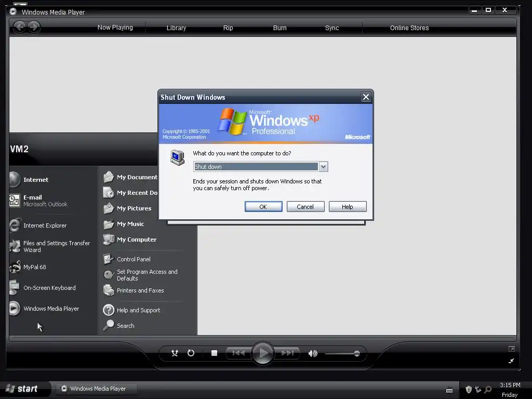Open On-Screen Keyboard from Start menu
This screenshot has width=532, height=399.
43,288
